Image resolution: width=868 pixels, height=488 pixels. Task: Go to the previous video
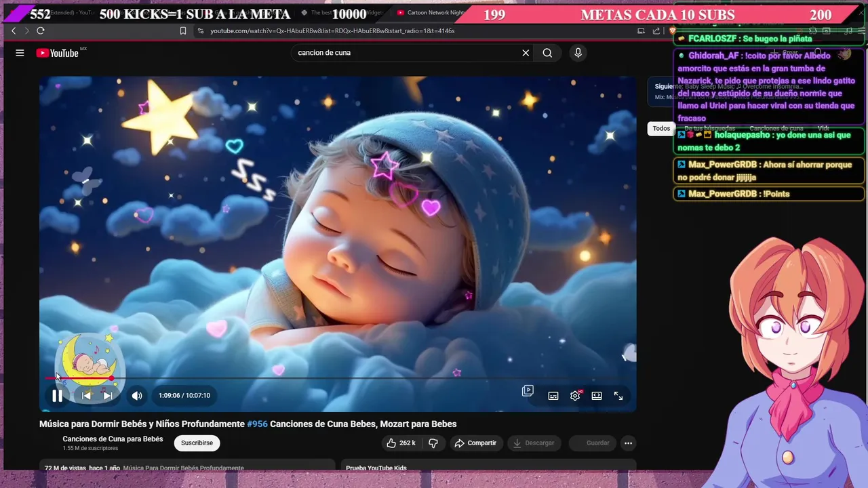click(x=86, y=396)
